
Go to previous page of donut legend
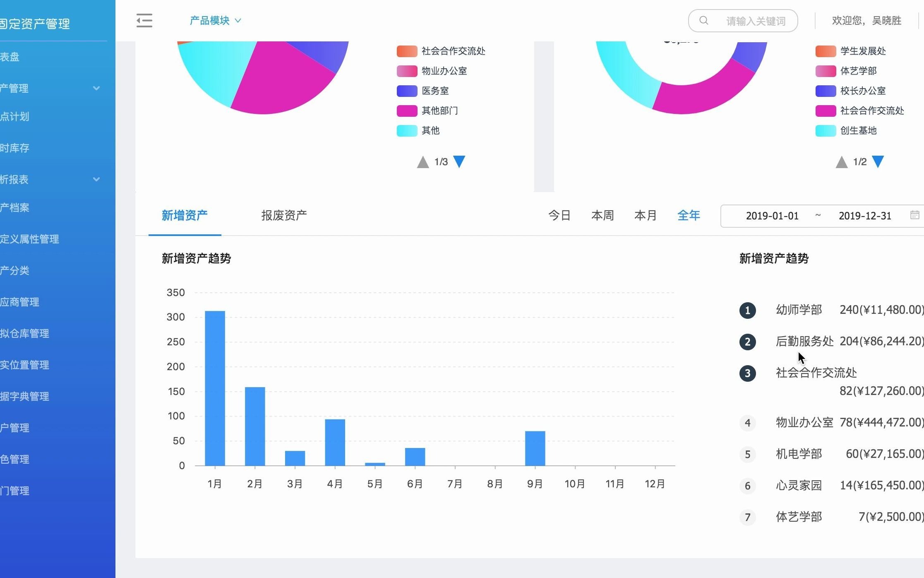[842, 162]
